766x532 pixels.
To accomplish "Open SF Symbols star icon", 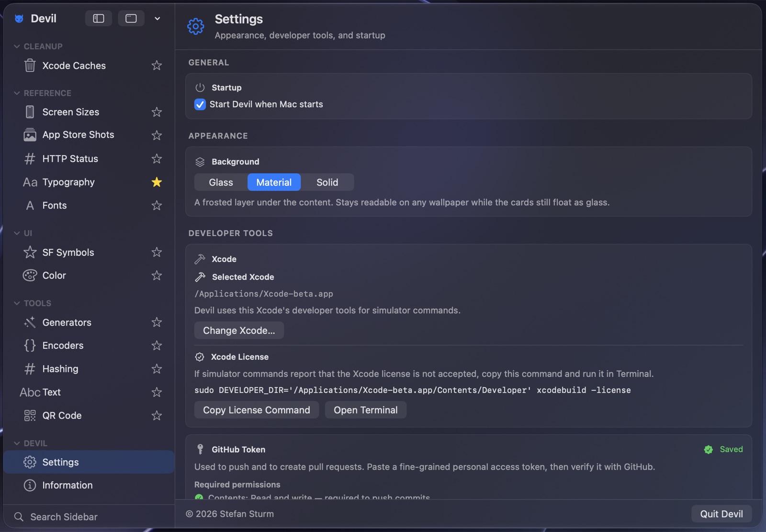I will [x=30, y=252].
